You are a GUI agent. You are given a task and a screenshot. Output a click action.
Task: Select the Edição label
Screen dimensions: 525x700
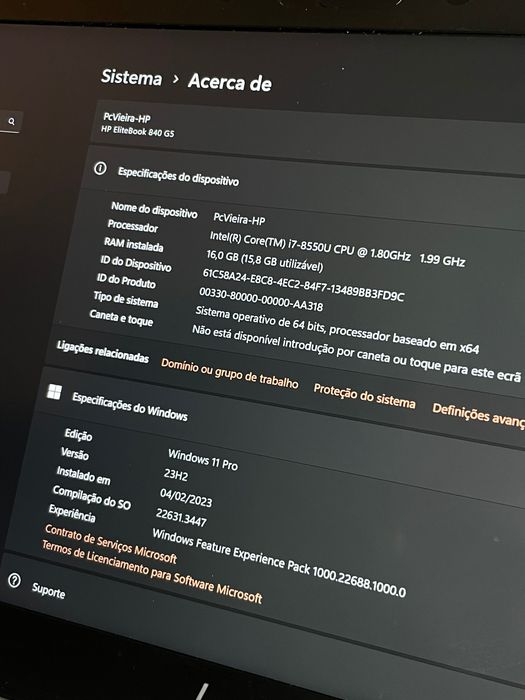78,434
